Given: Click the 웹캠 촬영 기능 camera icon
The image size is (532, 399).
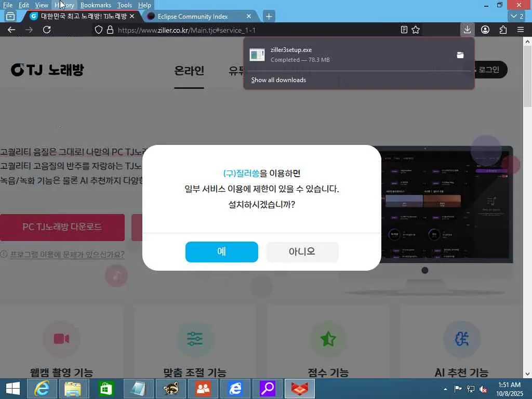Looking at the screenshot, I should coord(61,339).
